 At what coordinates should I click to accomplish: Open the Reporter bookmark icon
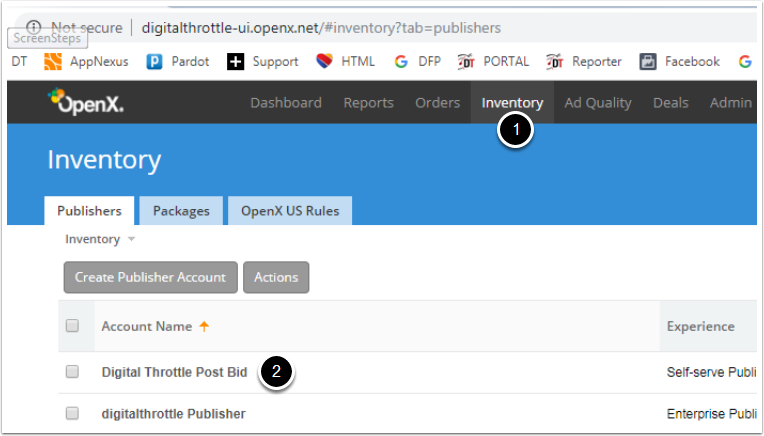coord(555,62)
